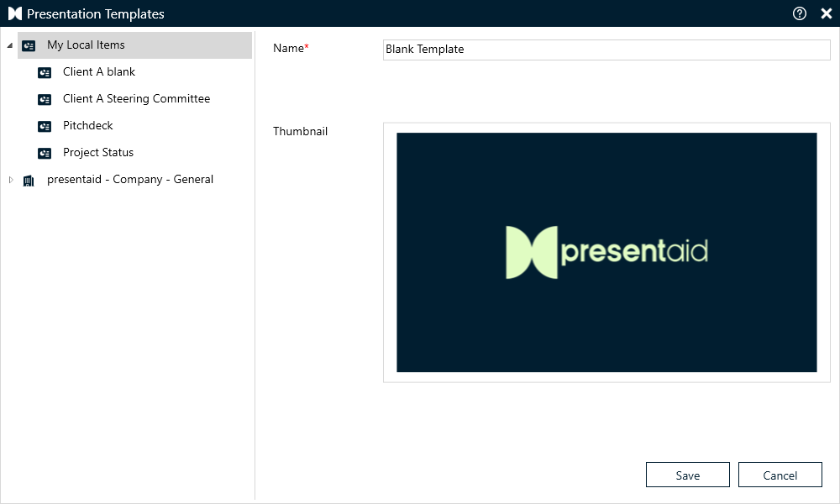The height and width of the screenshot is (504, 840).
Task: Click the Client A blank template icon
Action: pyautogui.click(x=45, y=72)
